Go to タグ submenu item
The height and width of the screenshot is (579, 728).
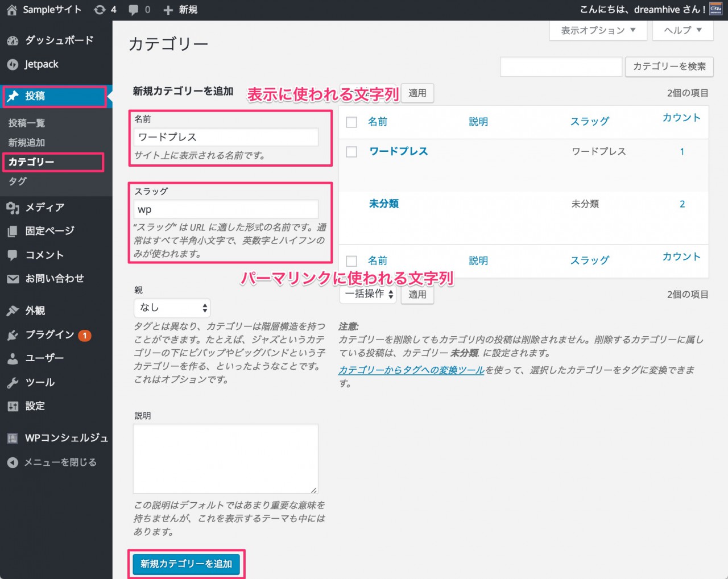coord(18,181)
